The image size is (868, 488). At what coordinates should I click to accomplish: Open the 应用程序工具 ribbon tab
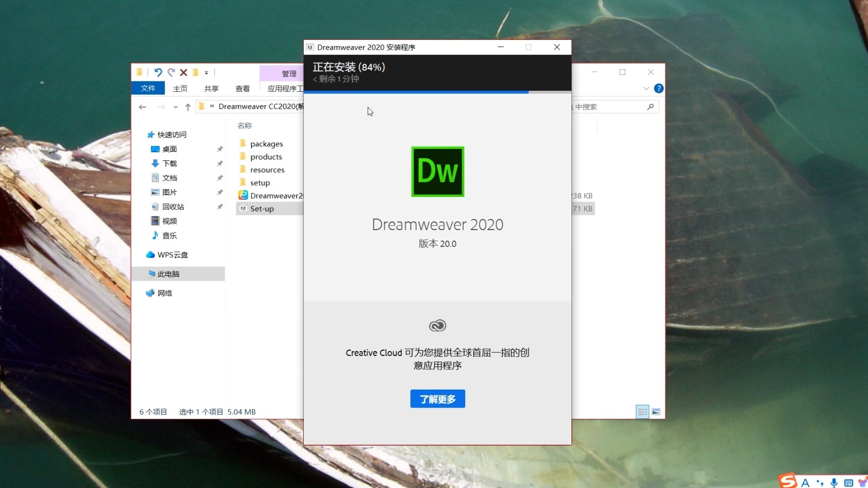[285, 89]
